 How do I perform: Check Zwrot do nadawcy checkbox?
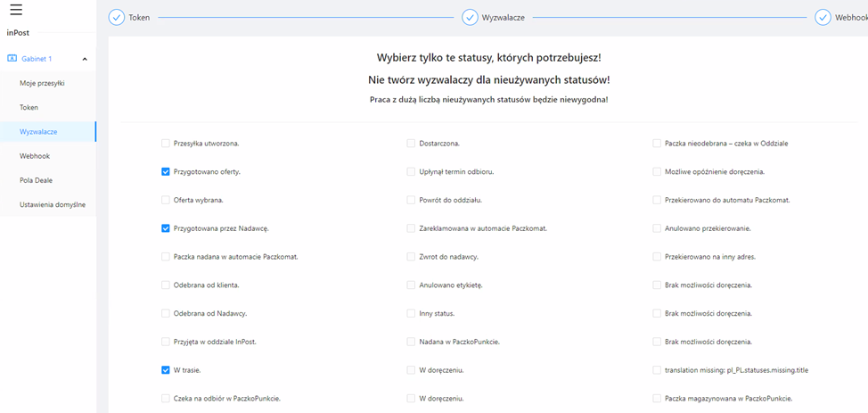[x=411, y=257]
